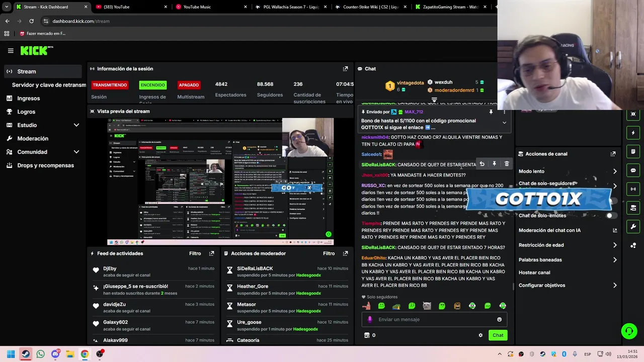Click the stream preview thumbnail
Screen dimensions: 644x362
[x=220, y=182]
